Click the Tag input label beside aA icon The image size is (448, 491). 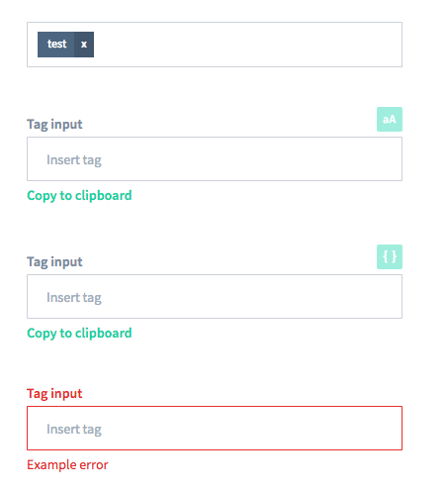(54, 125)
